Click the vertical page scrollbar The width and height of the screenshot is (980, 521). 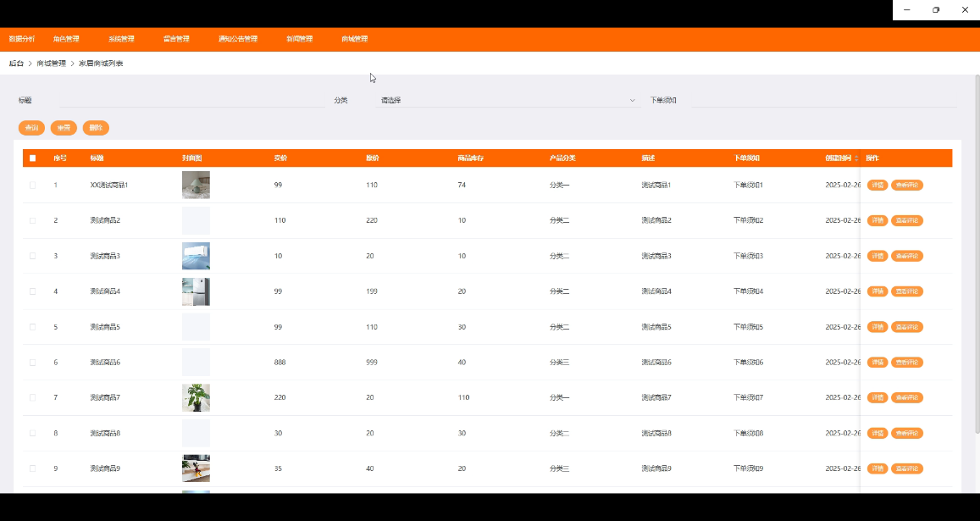(977, 253)
